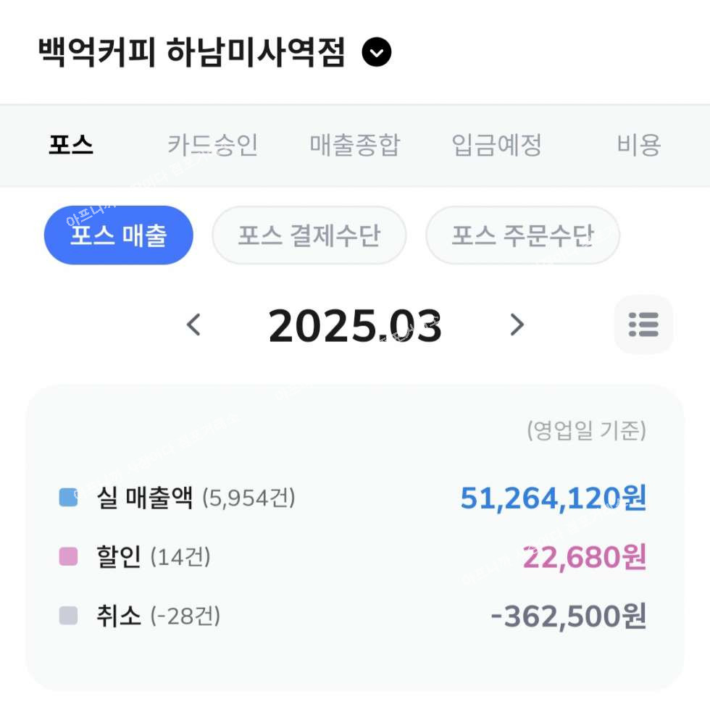Tap the -362,500원 cancellation amount
Viewport: 710px width, 728px height.
tap(568, 616)
